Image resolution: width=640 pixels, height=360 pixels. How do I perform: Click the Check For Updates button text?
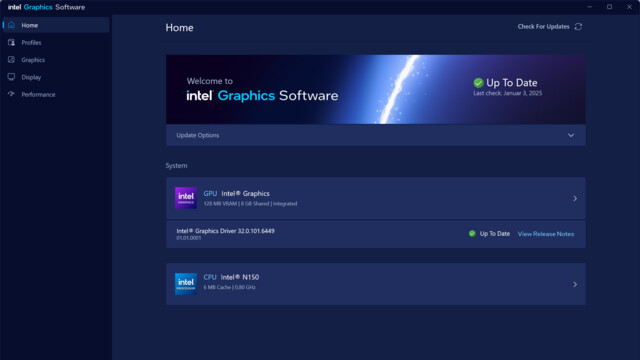point(543,27)
